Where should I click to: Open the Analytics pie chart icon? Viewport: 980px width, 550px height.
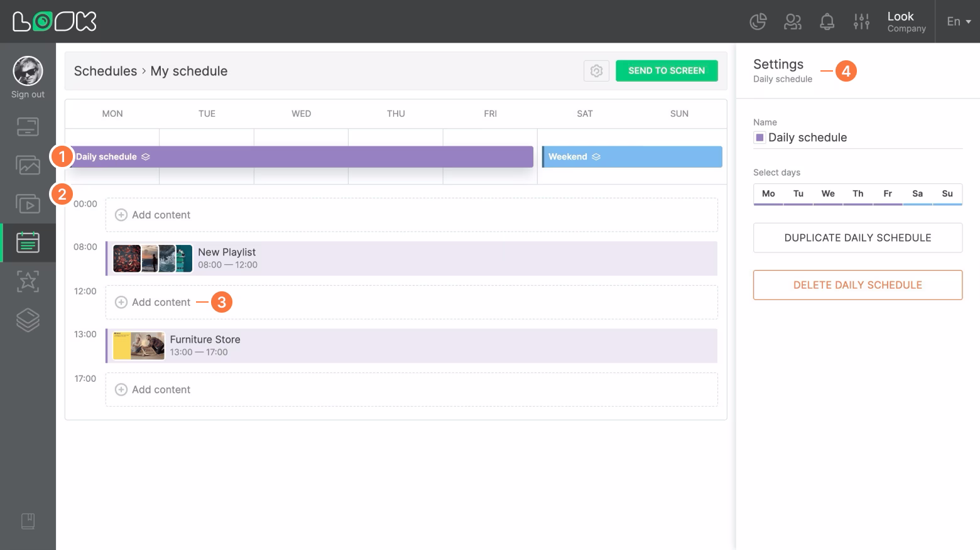point(758,21)
